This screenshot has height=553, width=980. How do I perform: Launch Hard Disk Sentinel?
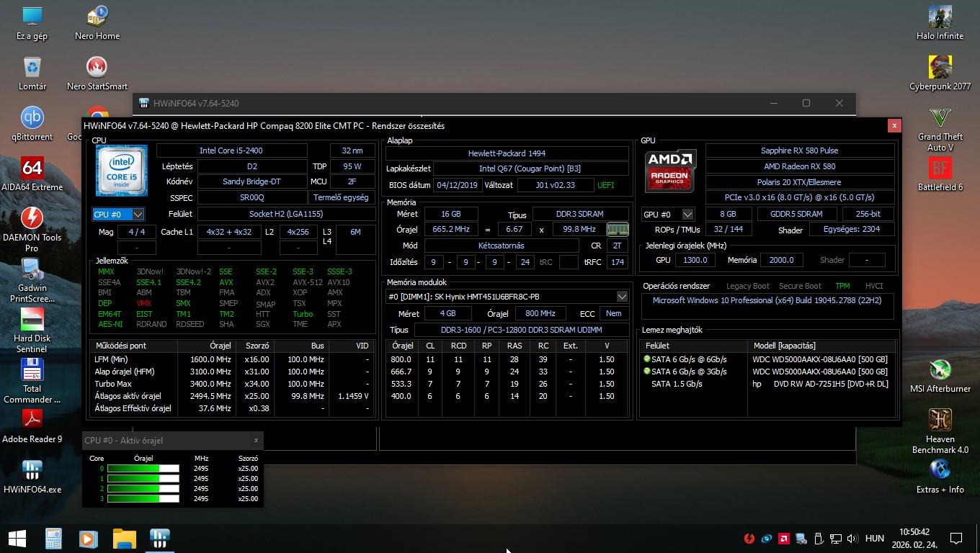click(x=32, y=330)
